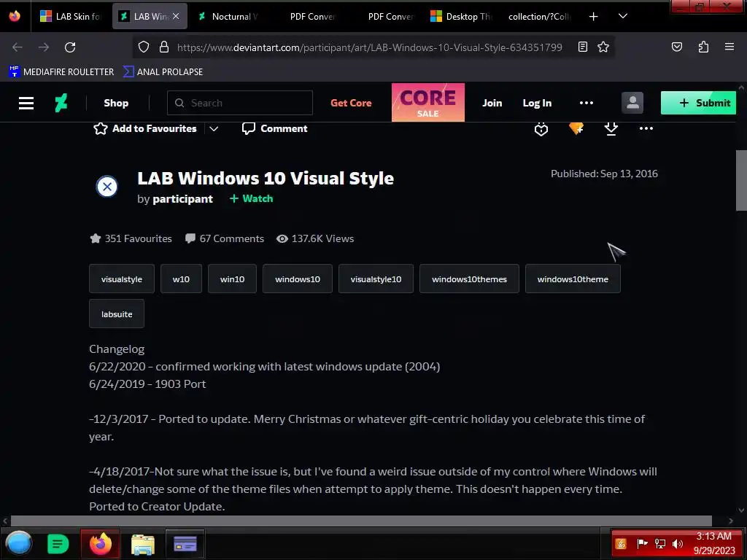Watch the author with + Watch

[x=251, y=198]
